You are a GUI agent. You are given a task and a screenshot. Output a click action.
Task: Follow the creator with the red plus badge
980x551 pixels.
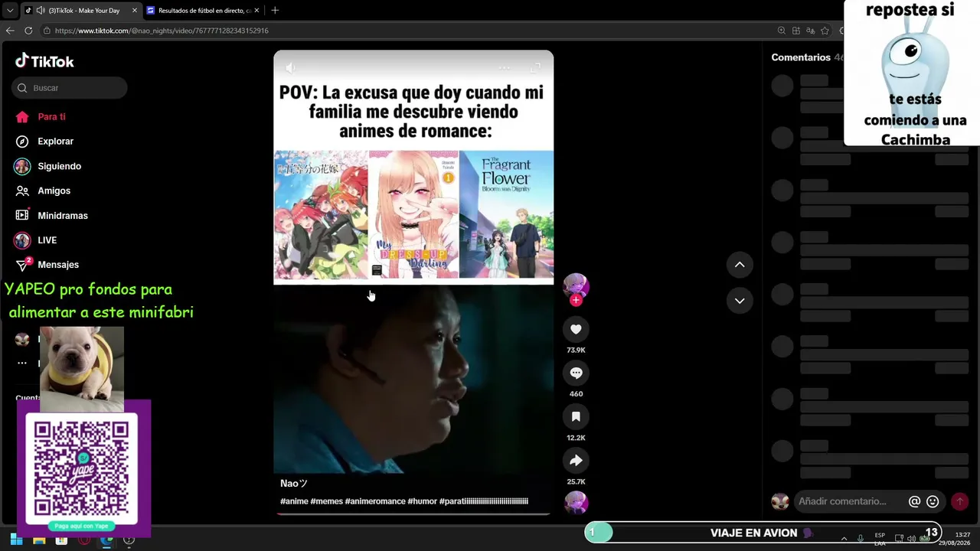point(576,301)
